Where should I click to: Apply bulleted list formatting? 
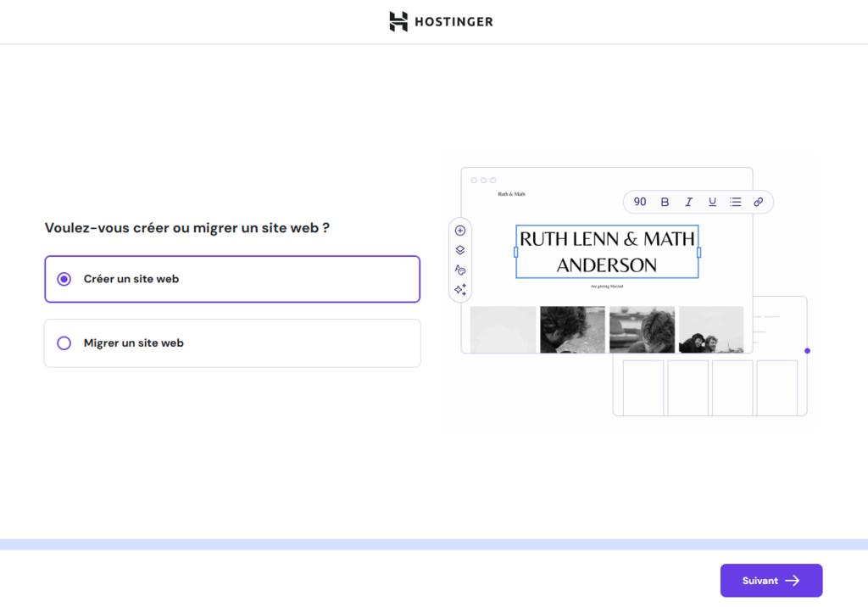click(x=735, y=202)
